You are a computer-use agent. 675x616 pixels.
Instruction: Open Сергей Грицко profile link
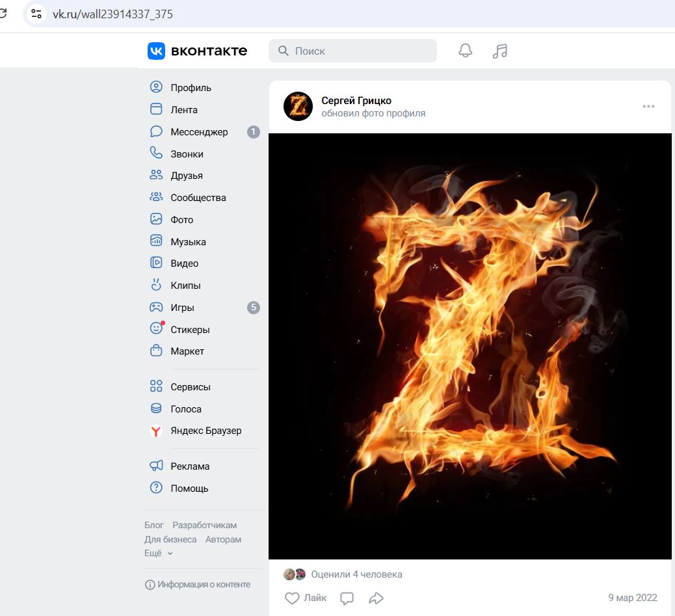356,100
